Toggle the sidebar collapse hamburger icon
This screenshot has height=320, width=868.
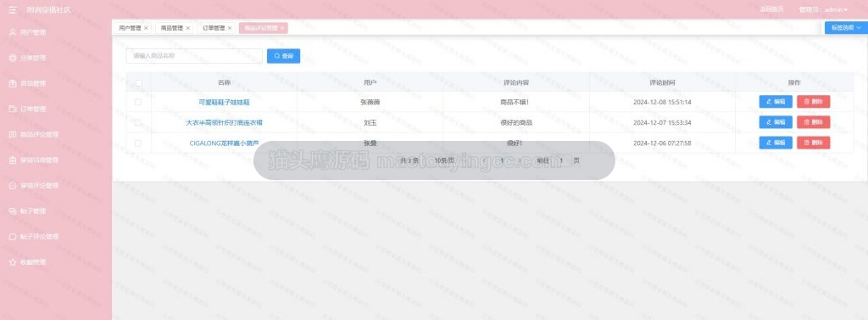(x=13, y=9)
